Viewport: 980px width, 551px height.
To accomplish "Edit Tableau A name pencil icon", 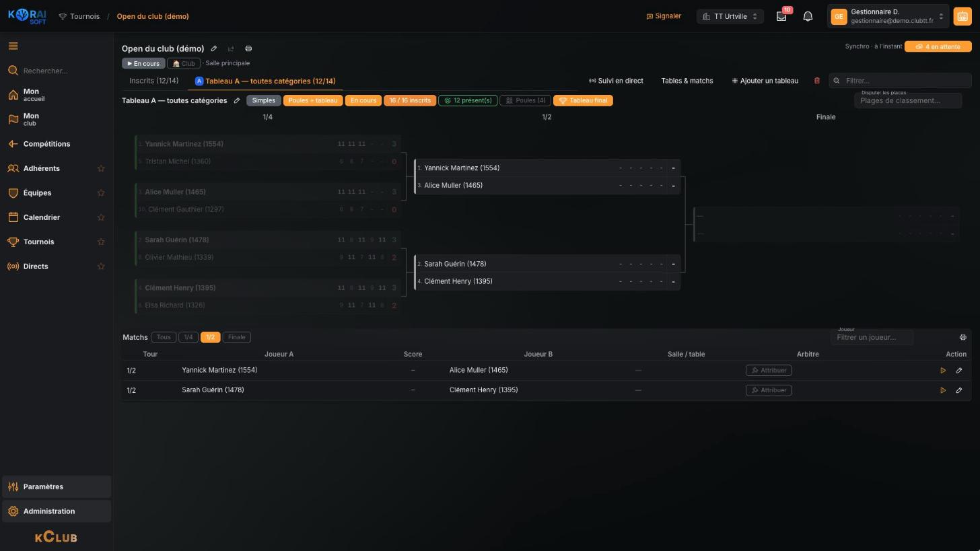I will [237, 101].
